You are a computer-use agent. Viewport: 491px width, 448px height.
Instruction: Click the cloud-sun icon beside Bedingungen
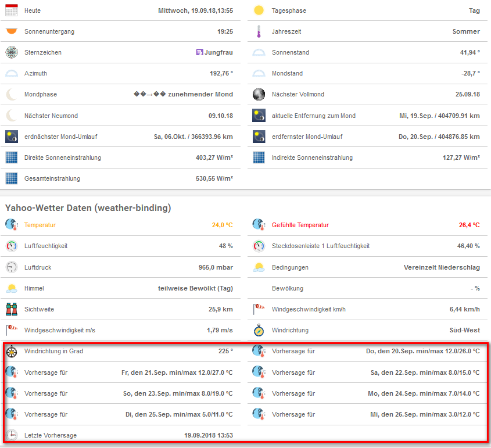(x=259, y=267)
